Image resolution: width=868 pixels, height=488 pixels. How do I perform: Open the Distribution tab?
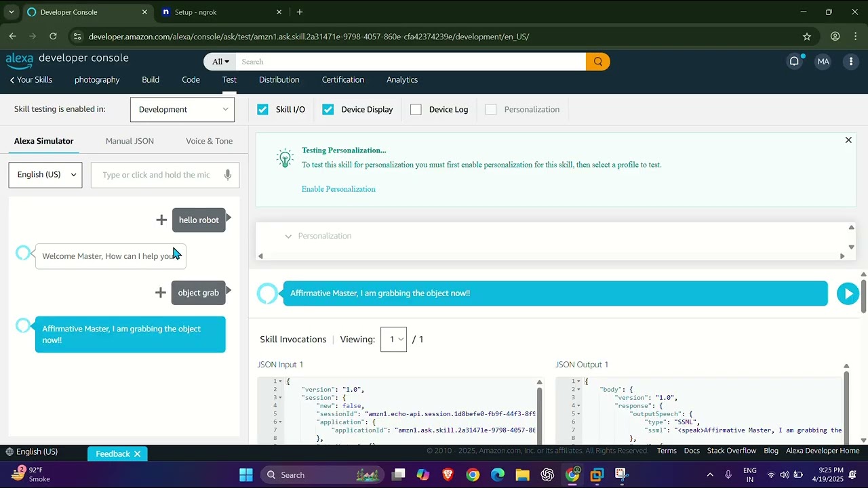[279, 80]
